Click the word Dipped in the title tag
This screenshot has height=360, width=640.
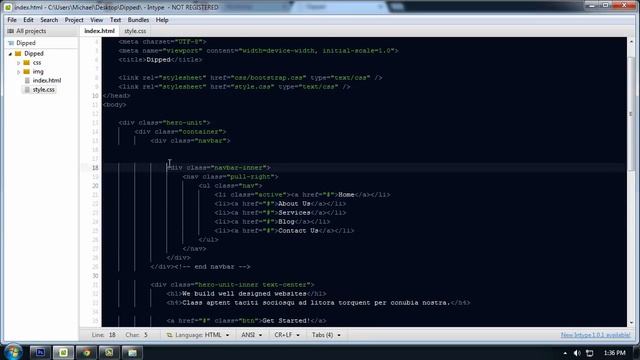(158, 60)
